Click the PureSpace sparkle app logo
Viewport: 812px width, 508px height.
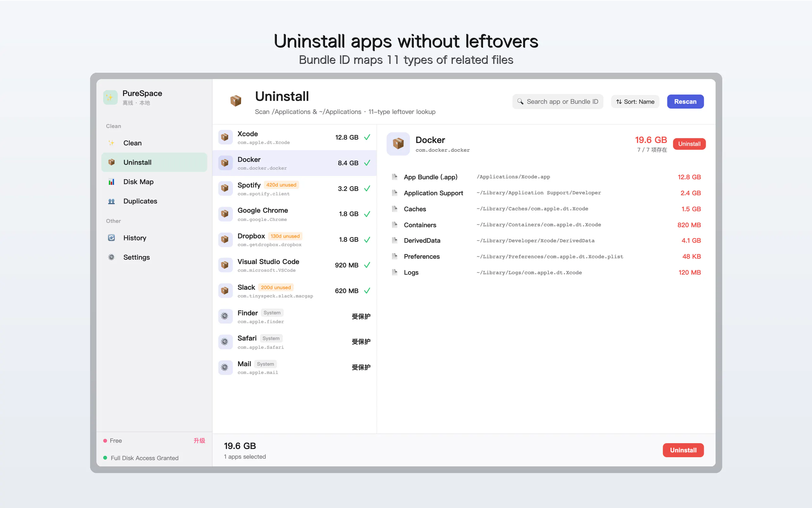110,97
